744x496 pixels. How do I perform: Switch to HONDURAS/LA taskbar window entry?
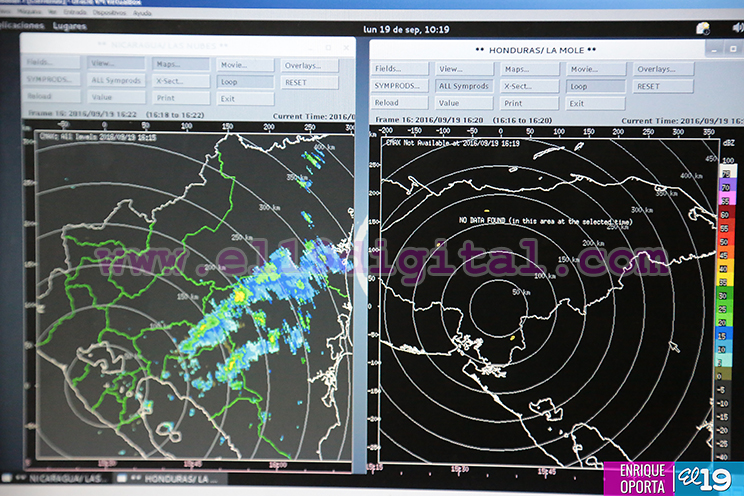[x=170, y=479]
